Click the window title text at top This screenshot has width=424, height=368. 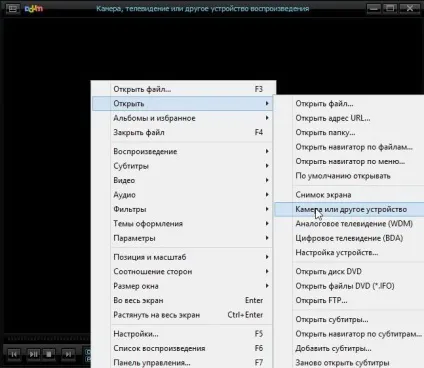203,8
